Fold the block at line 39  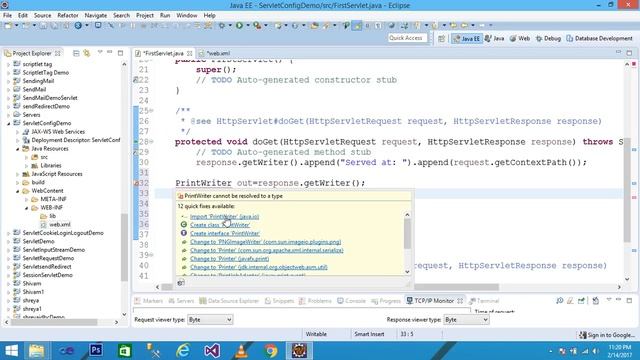[x=151, y=255]
